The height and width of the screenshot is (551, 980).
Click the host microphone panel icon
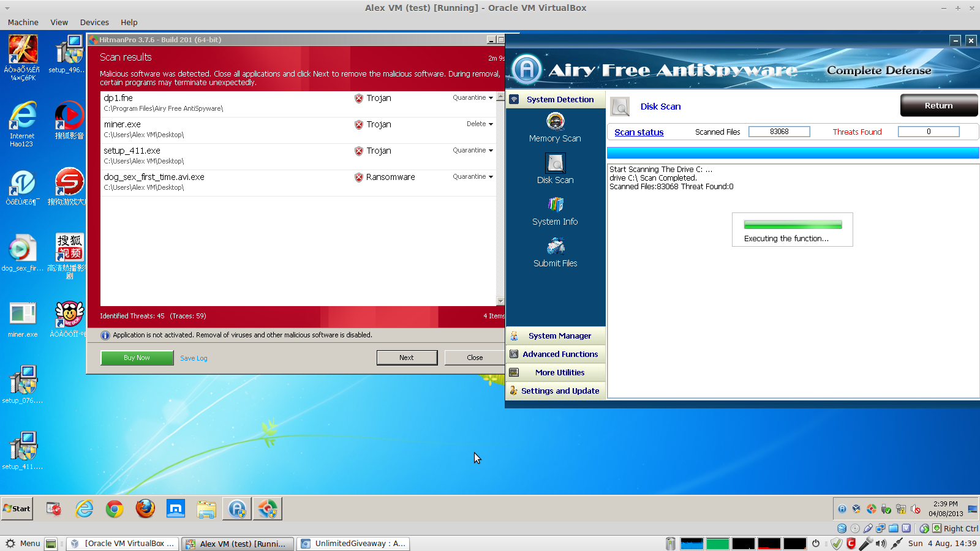pyautogui.click(x=865, y=544)
